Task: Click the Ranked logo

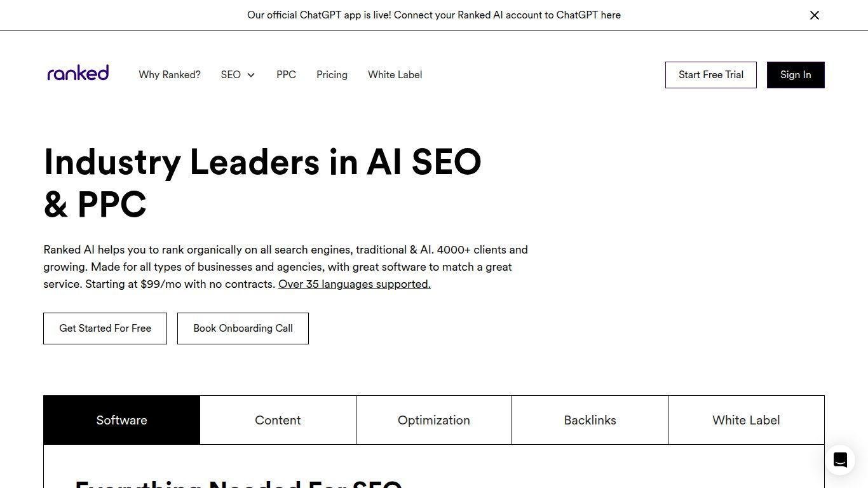Action: coord(78,74)
